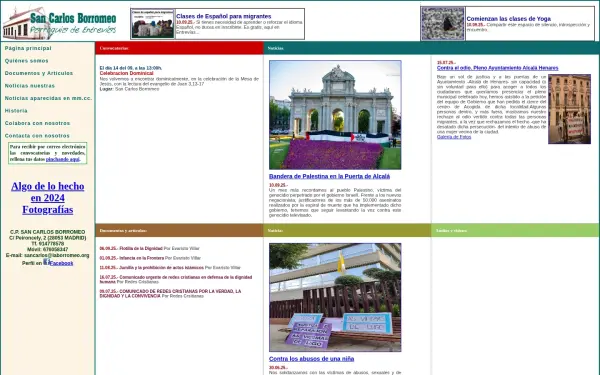
Task: Navigate to Historia page
Action: pyautogui.click(x=16, y=111)
